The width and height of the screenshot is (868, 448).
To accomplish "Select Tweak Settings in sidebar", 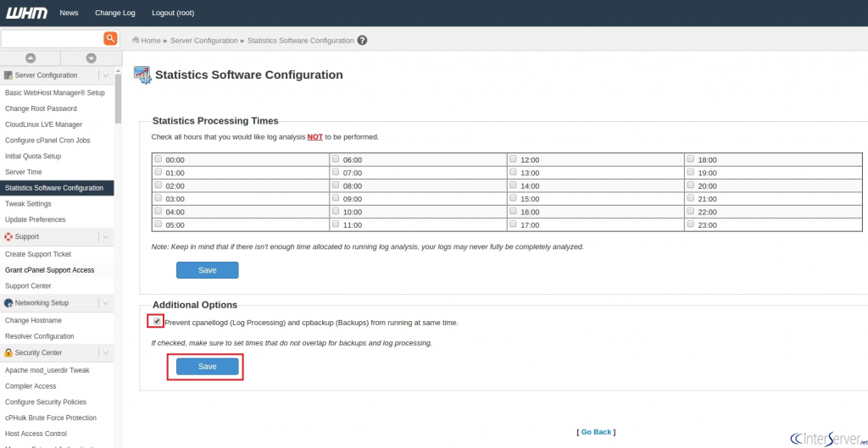I will coord(28,204).
